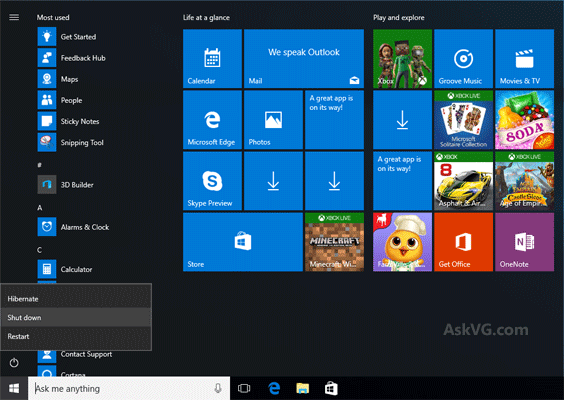
Task: Open Age of Empires Castle Siege tile
Action: pyautogui.click(x=524, y=181)
